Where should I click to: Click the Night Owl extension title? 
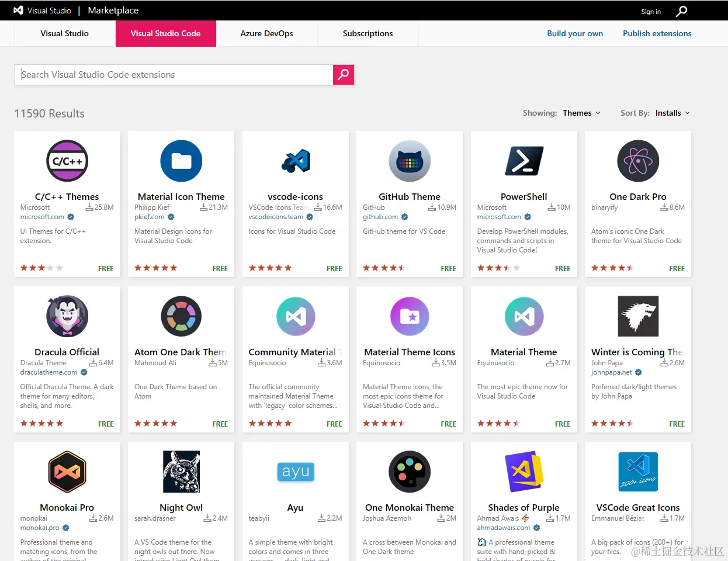click(181, 507)
